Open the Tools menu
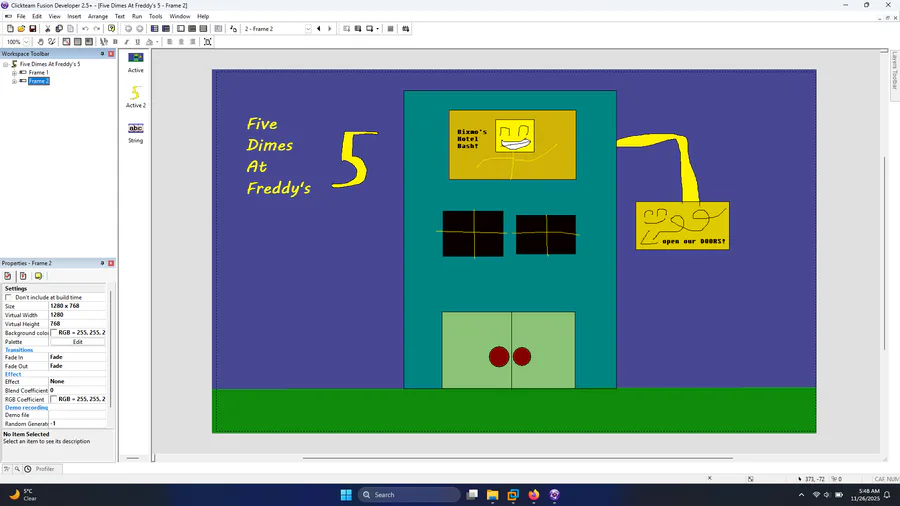The image size is (900, 506). pos(156,16)
